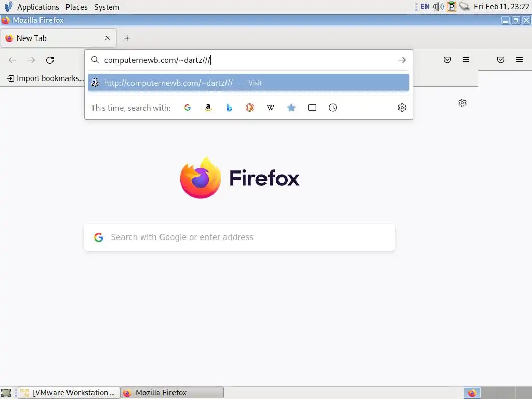Click the Go arrow in the address bar
The height and width of the screenshot is (399, 532).
(402, 60)
